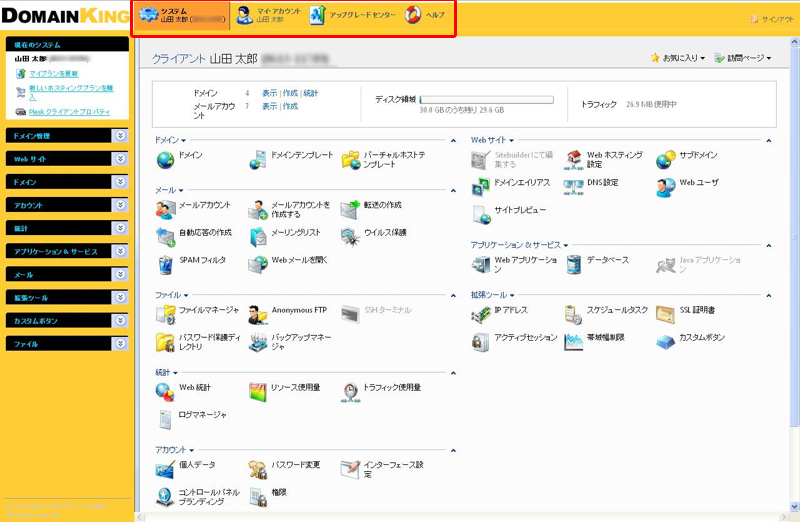
Task: Open トラフィック使用量 icon
Action: click(x=351, y=392)
